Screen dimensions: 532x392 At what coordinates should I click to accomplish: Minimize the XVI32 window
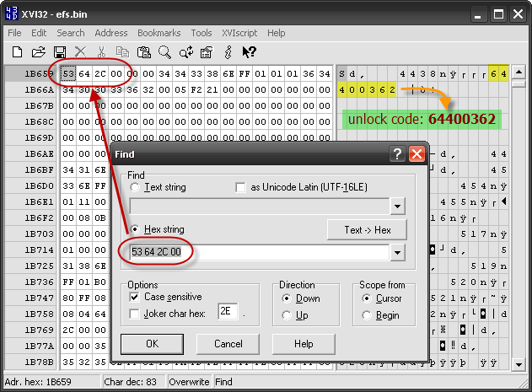coord(478,14)
